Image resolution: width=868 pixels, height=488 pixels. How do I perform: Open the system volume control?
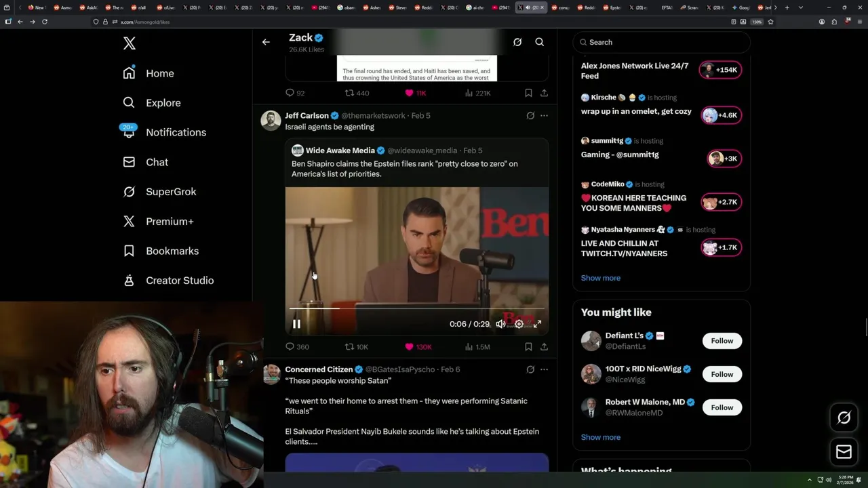[829, 480]
